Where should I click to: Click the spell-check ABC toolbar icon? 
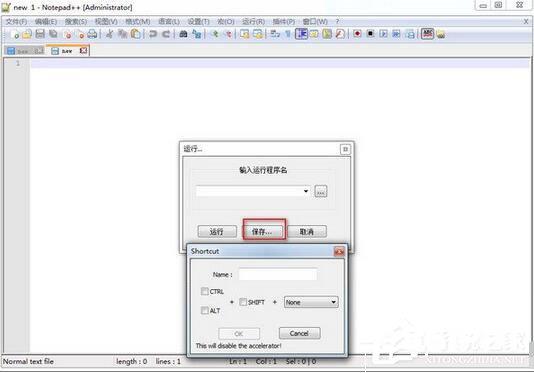tap(427, 34)
